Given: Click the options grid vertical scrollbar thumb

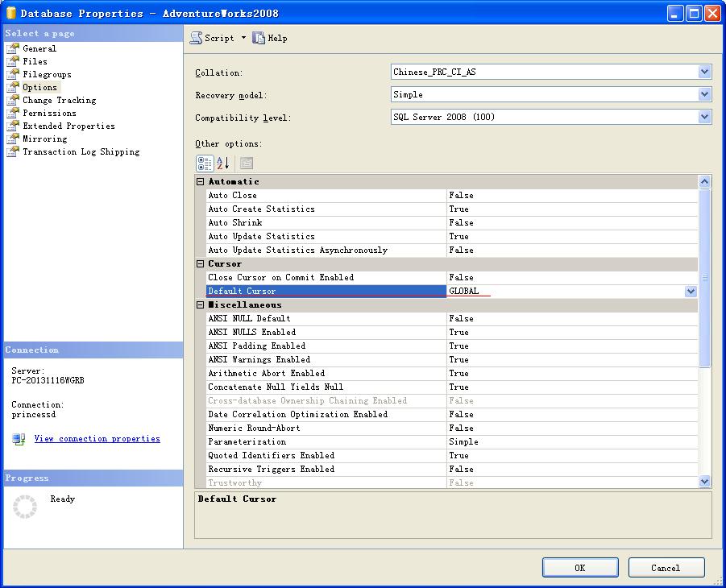Looking at the screenshot, I should coord(704,278).
